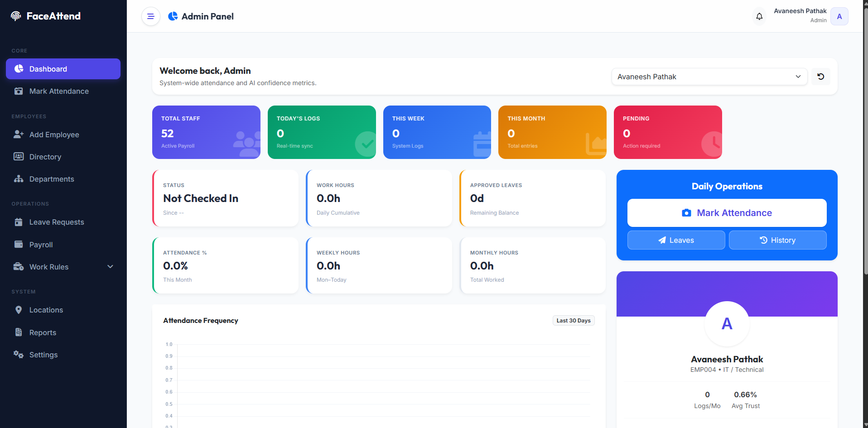Image resolution: width=868 pixels, height=428 pixels.
Task: Click the people icon on Total Staff card
Action: point(247,144)
